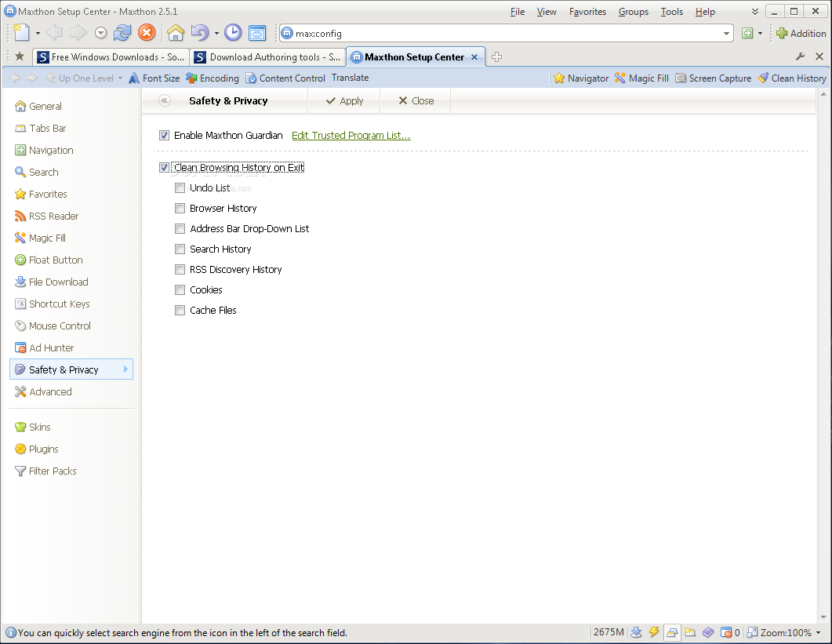The height and width of the screenshot is (644, 832).
Task: Toggle full screen view icon
Action: 257,33
